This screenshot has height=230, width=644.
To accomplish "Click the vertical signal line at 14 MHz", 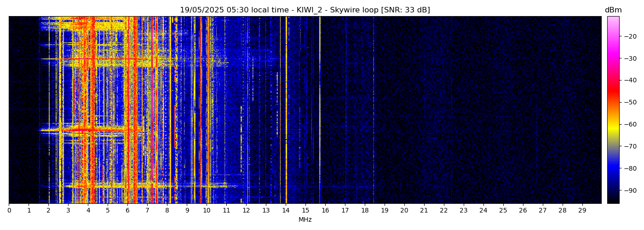I will (286, 110).
